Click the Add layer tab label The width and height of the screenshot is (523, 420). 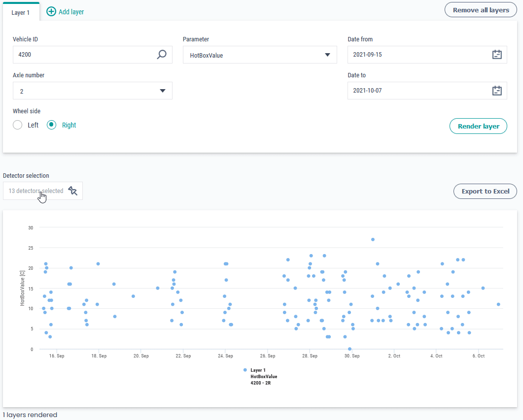tap(71, 12)
